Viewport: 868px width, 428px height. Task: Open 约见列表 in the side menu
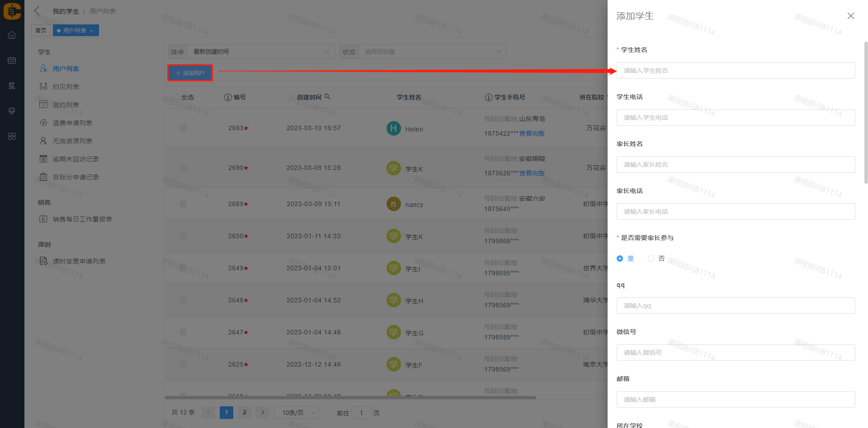tap(66, 87)
